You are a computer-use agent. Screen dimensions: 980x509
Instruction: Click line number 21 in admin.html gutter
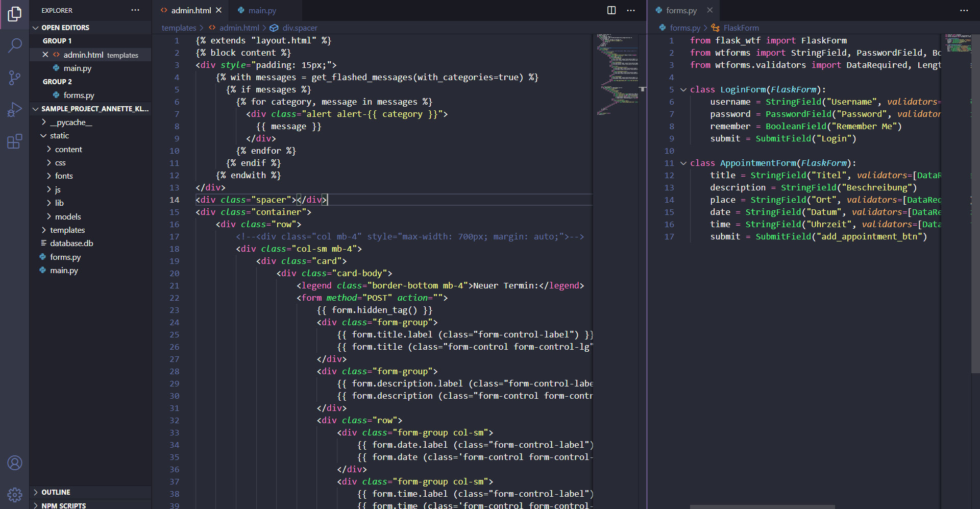(174, 286)
